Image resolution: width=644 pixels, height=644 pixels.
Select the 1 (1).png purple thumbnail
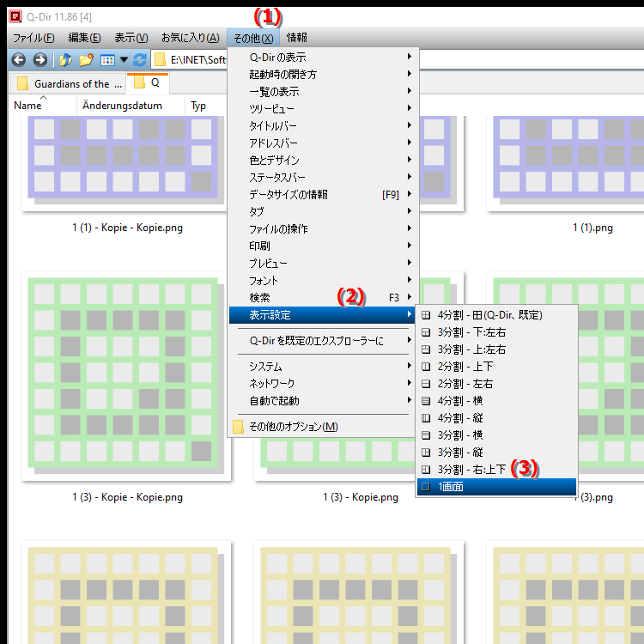(565, 162)
